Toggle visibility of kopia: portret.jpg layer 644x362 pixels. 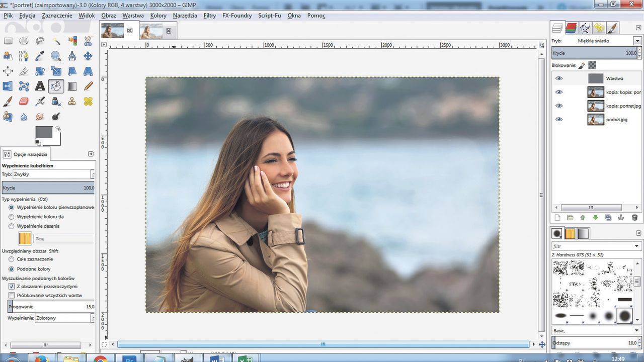point(559,106)
